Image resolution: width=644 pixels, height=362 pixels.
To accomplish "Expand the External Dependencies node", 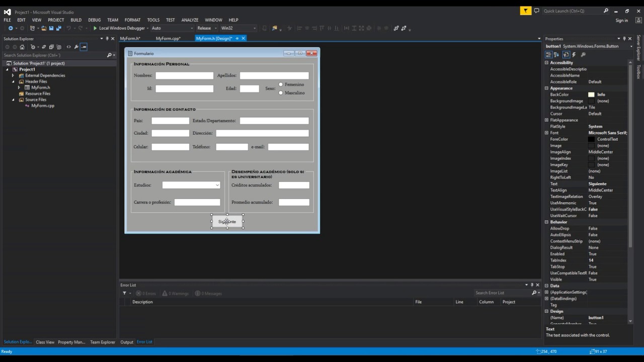I will pyautogui.click(x=14, y=75).
